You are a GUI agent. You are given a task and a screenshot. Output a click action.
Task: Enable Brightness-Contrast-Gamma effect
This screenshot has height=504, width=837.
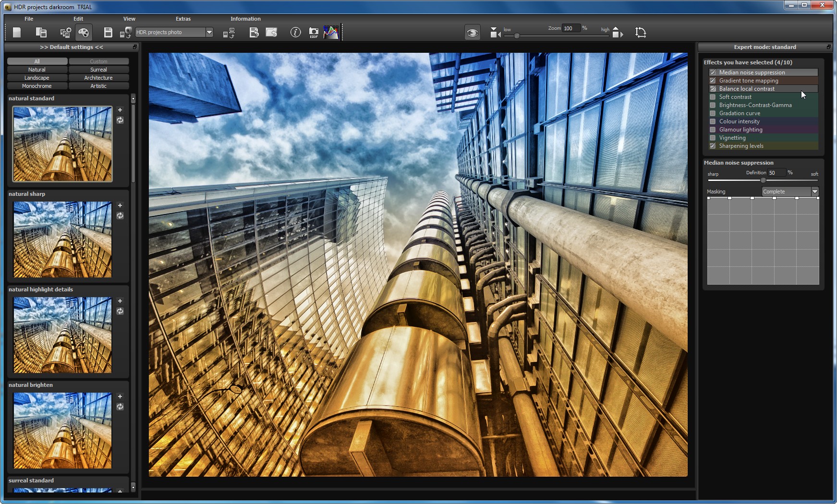[x=713, y=105]
